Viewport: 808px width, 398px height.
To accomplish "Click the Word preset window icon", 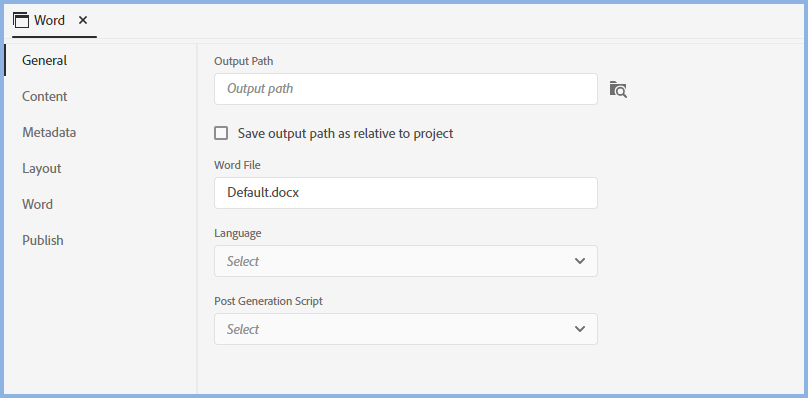I will coord(21,21).
